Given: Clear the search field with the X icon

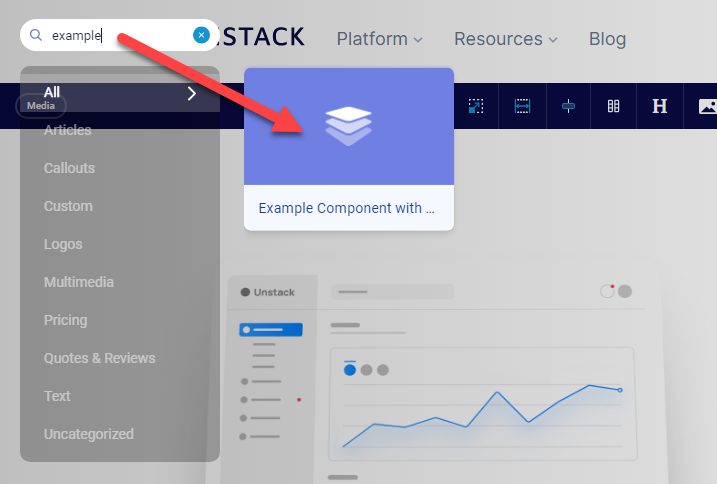Looking at the screenshot, I should 201,35.
